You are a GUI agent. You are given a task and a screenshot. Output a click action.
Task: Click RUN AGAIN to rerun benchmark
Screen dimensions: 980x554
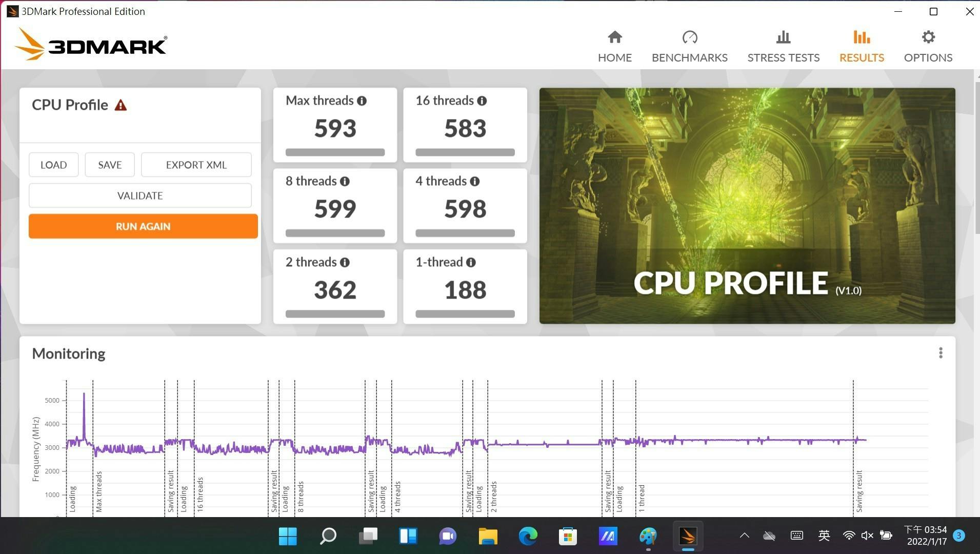pyautogui.click(x=143, y=226)
